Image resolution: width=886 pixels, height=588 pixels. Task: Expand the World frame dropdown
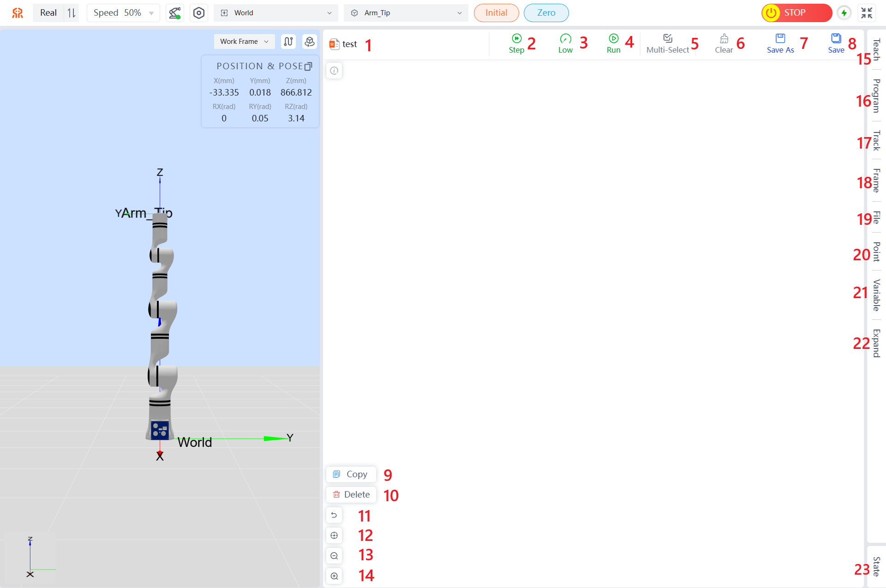275,13
